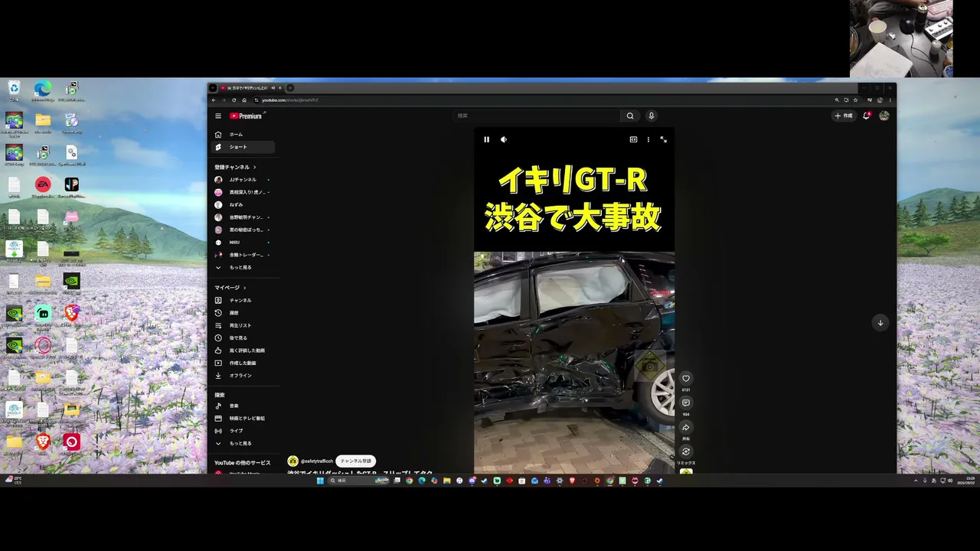Select ショート in the sidebar
Viewport: 980px width, 551px height.
(242, 147)
